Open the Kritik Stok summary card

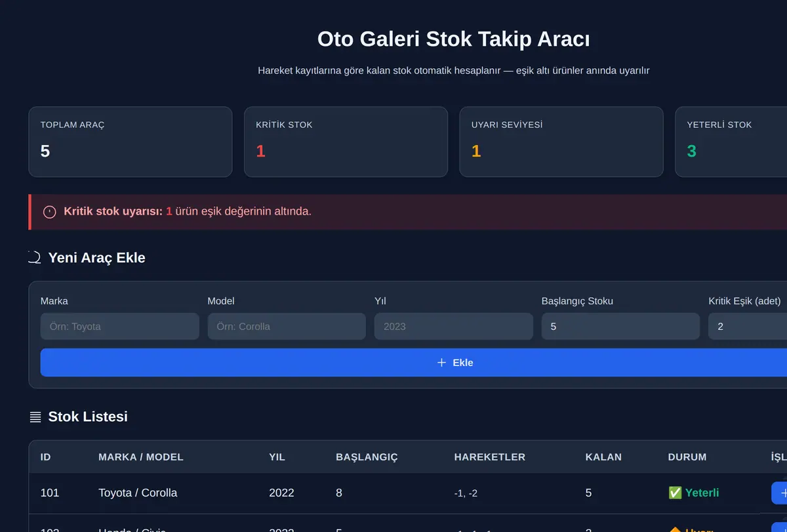coord(346,142)
